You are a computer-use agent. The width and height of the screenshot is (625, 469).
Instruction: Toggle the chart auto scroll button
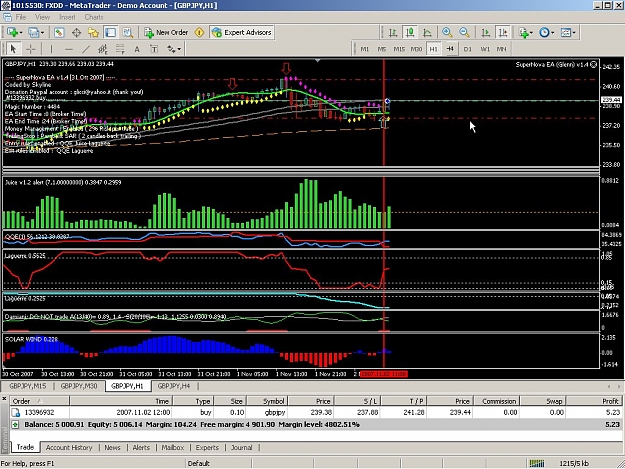click(x=485, y=32)
